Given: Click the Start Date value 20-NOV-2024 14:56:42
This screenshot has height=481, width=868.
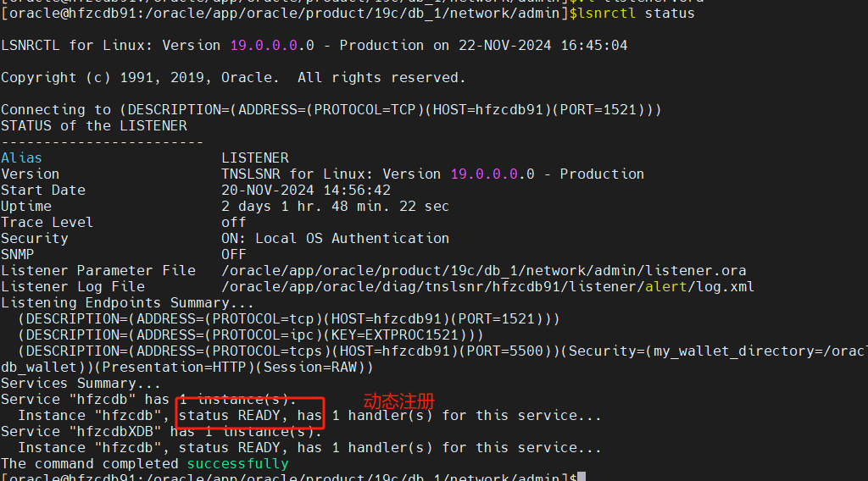Looking at the screenshot, I should click(306, 190).
